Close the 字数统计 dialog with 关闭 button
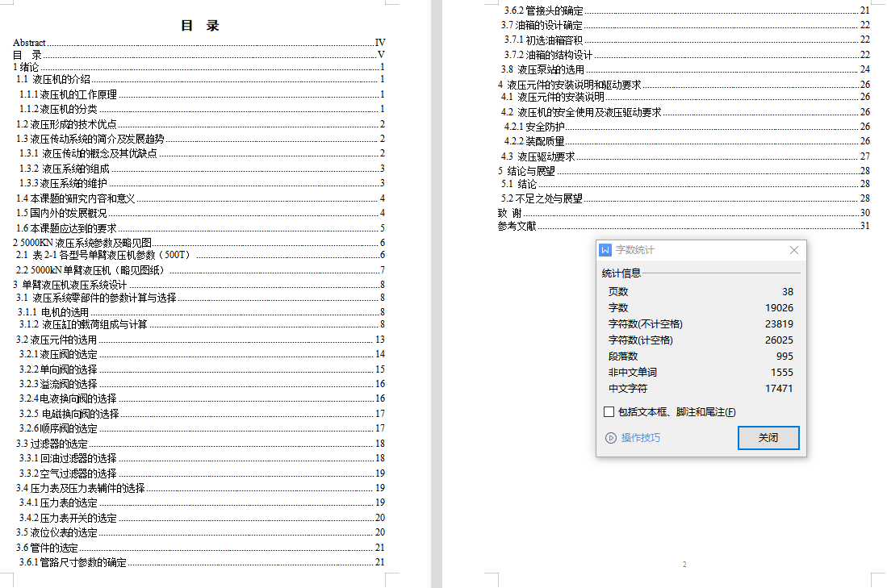The height and width of the screenshot is (588, 887). click(768, 438)
